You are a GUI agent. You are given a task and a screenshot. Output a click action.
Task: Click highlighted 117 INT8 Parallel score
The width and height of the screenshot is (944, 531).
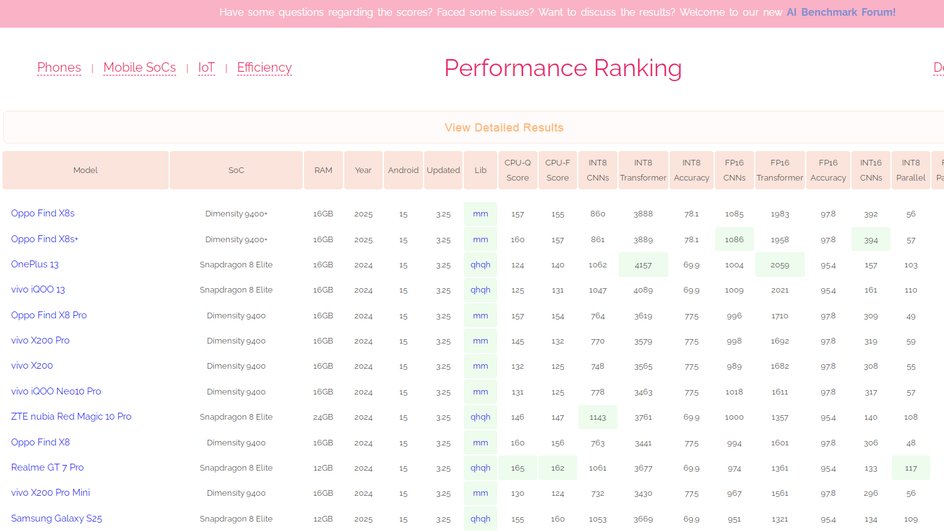[x=911, y=468]
